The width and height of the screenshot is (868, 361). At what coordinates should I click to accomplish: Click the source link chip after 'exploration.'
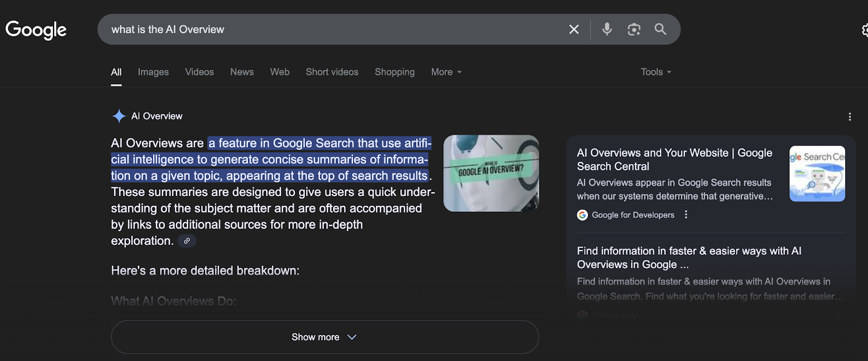187,241
